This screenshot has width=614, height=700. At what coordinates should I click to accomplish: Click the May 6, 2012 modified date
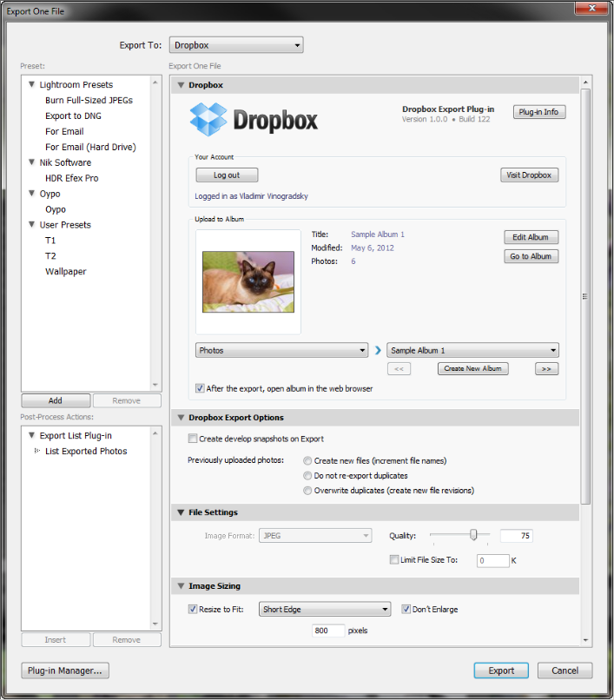[373, 248]
